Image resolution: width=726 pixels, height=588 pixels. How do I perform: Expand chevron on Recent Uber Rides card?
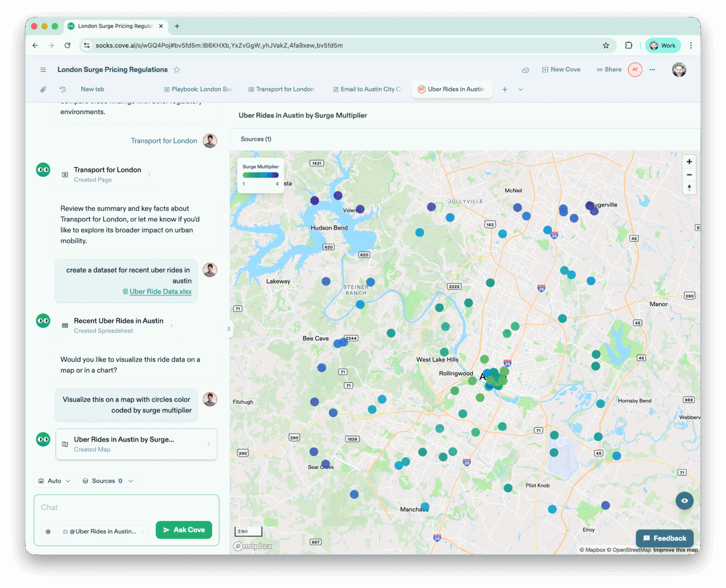pos(171,326)
